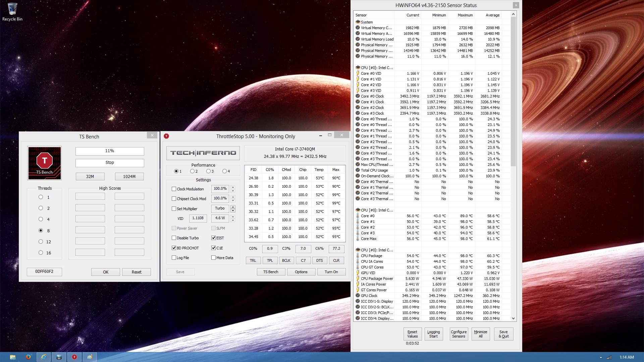
Task: Enable Clock Modulation checkbox
Action: [174, 189]
